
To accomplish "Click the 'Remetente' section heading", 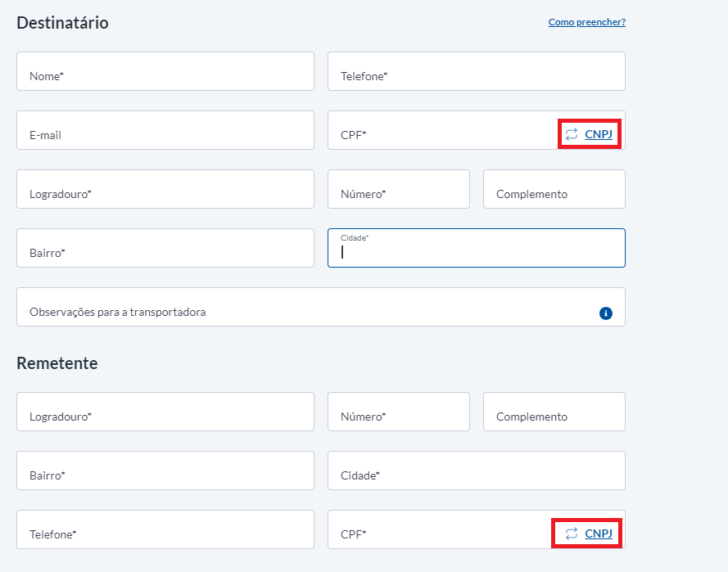I will tap(57, 363).
